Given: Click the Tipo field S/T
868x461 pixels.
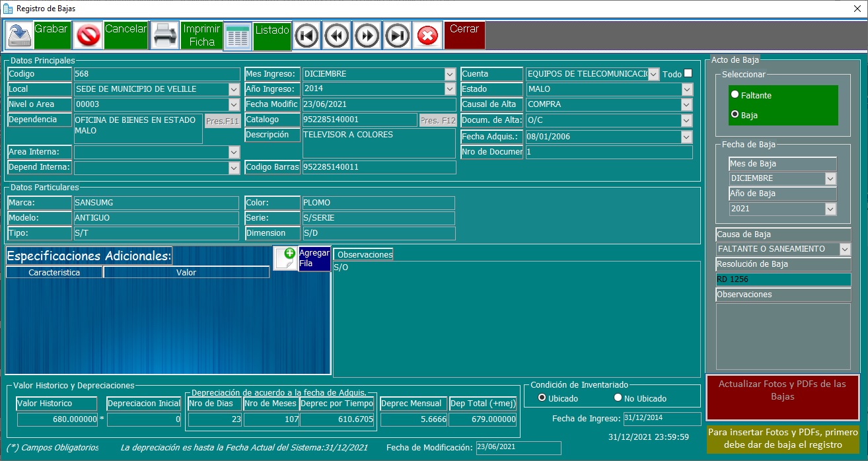Looking at the screenshot, I should (156, 233).
